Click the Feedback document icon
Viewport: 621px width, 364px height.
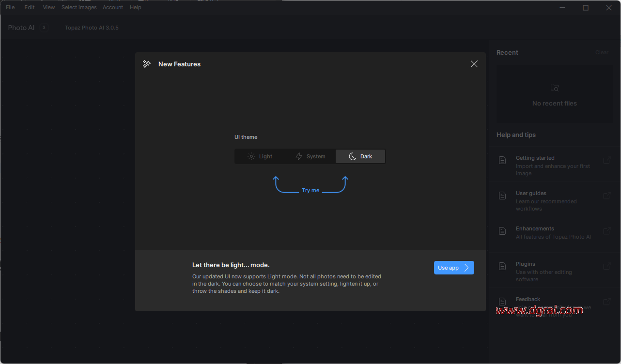tap(503, 301)
